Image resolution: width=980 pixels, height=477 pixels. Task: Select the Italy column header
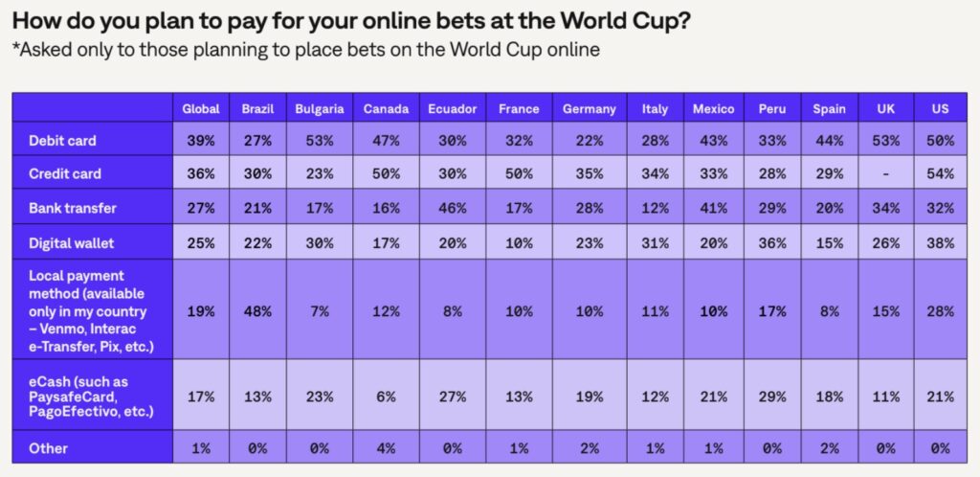tap(655, 109)
